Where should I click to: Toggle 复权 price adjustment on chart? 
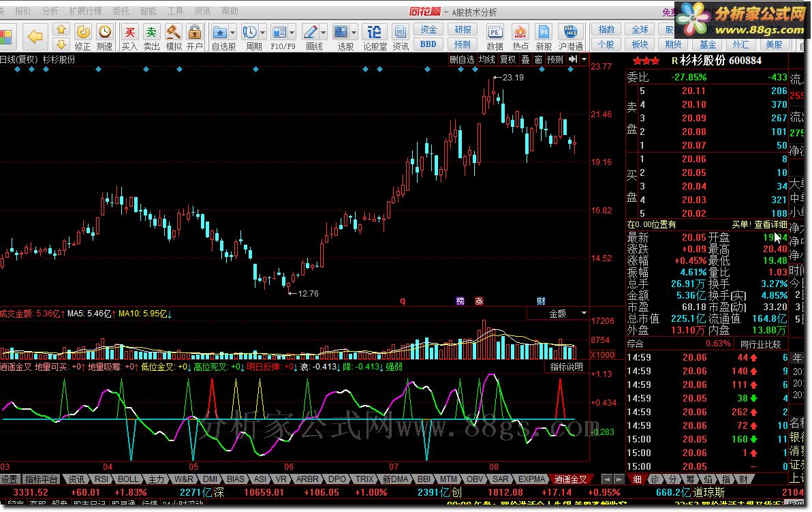[x=507, y=59]
